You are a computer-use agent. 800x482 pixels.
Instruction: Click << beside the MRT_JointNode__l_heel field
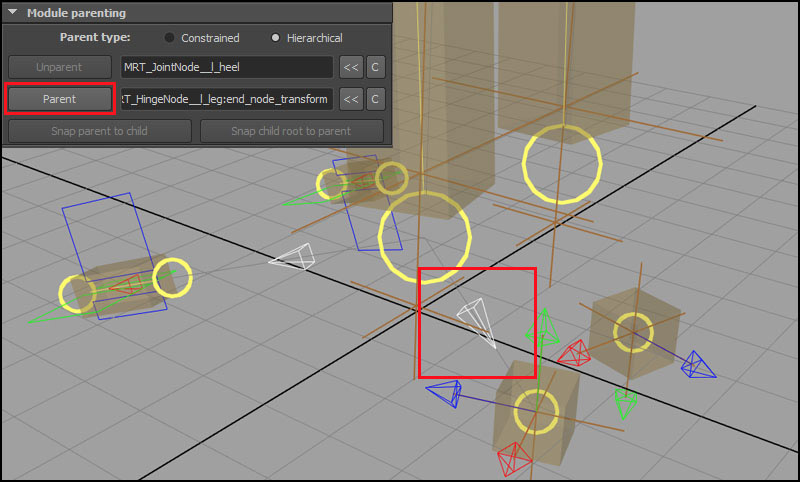[351, 67]
